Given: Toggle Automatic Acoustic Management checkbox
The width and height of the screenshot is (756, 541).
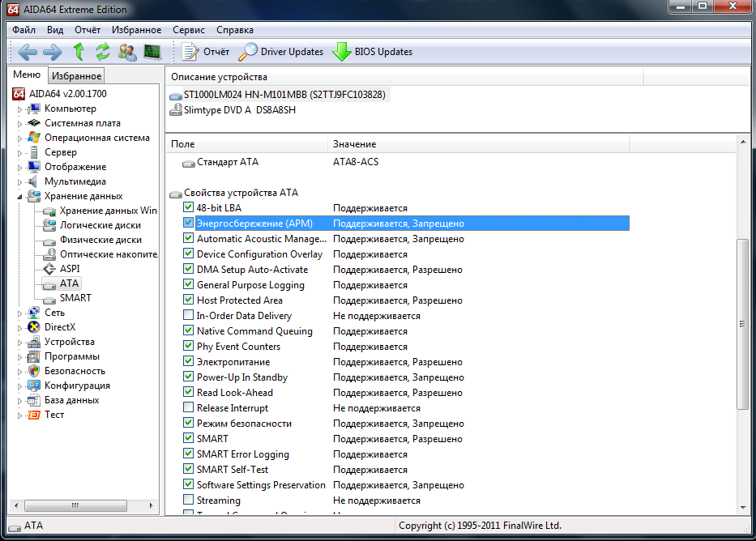Looking at the screenshot, I should (188, 238).
